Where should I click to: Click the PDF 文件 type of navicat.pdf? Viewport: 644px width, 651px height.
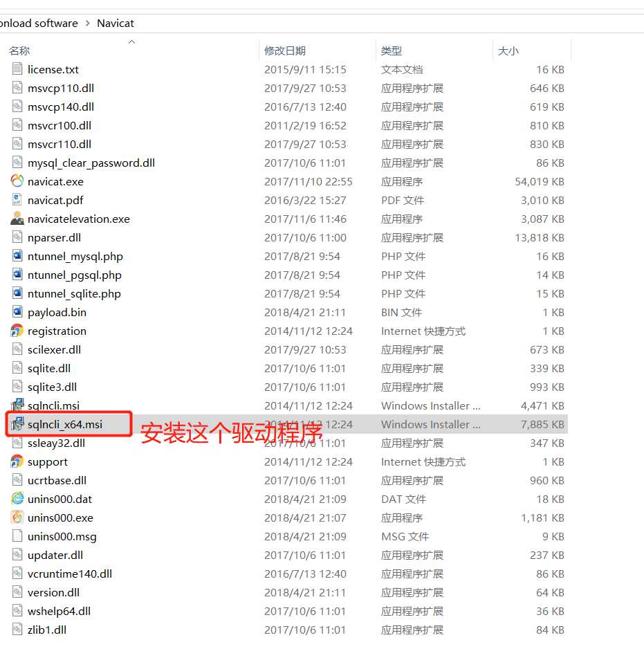(x=403, y=200)
